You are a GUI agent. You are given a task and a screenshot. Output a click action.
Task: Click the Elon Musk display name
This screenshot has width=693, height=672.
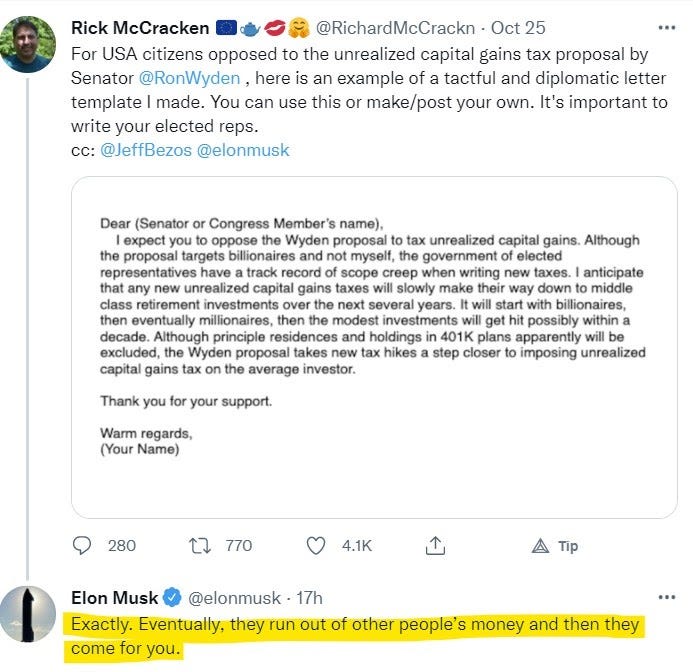click(x=114, y=598)
